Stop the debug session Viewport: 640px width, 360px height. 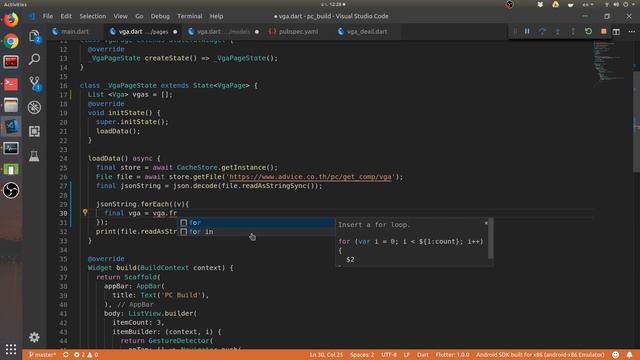(603, 31)
